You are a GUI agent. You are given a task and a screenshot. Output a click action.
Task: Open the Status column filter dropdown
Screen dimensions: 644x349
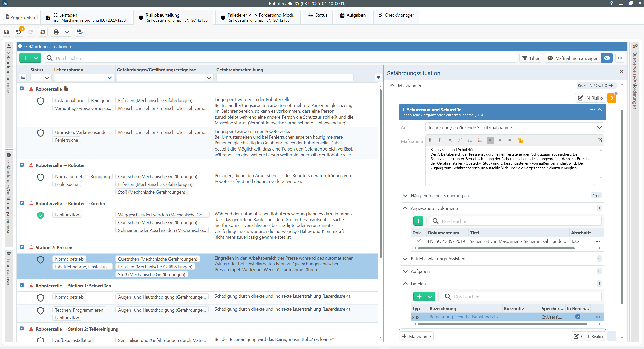[47, 78]
